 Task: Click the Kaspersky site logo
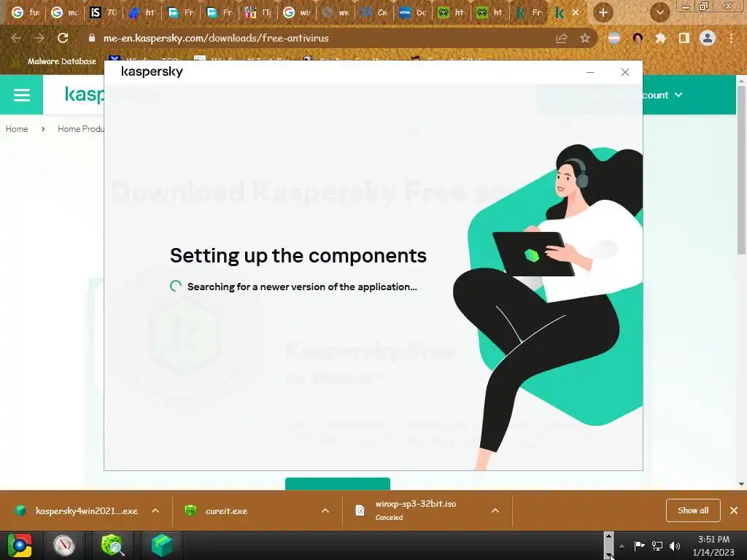(x=85, y=94)
